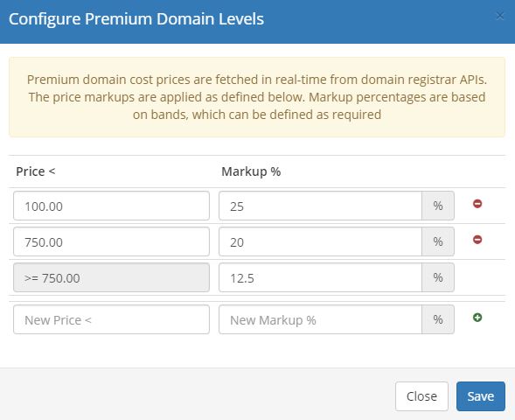Click the 750.00 price field

[111, 241]
